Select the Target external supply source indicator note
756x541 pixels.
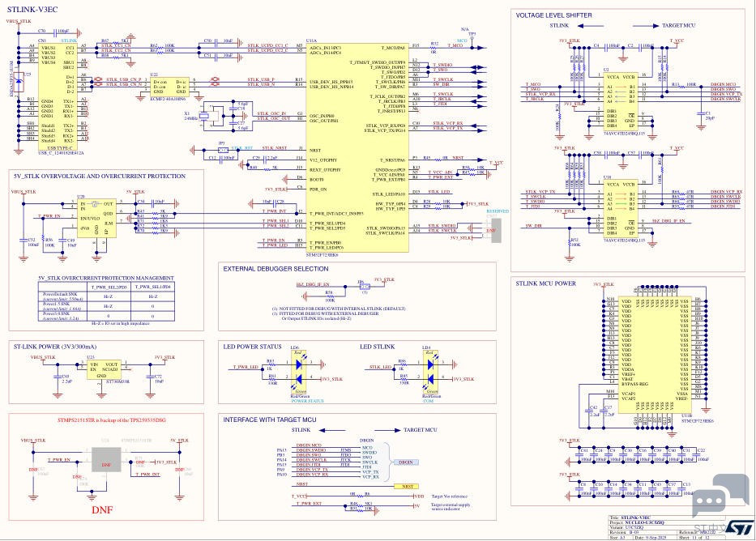[451, 507]
